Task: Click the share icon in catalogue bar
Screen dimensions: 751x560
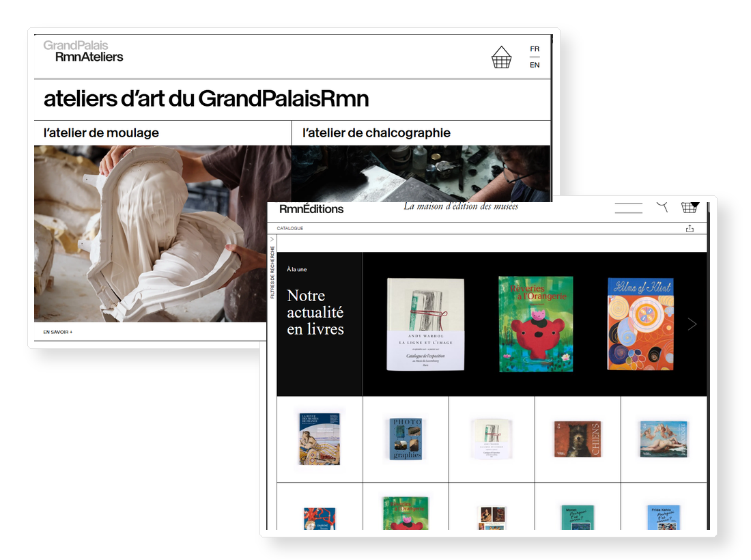Action: [690, 229]
